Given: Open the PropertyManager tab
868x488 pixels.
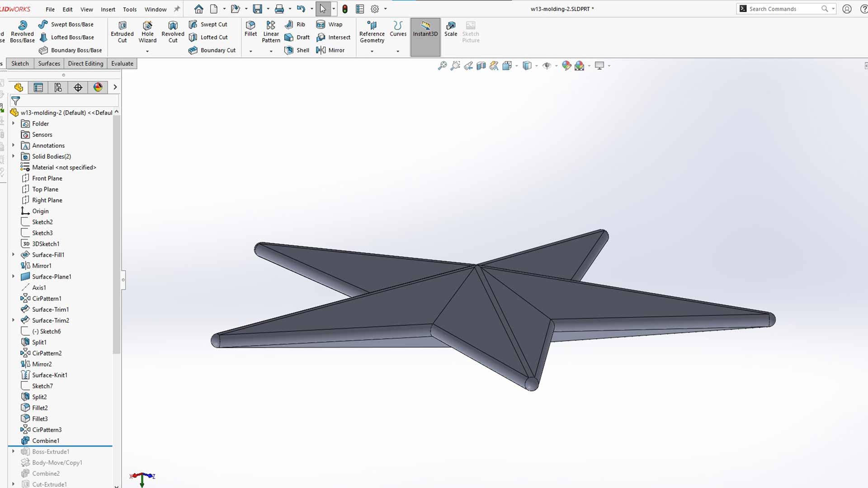Looking at the screenshot, I should pos(38,88).
